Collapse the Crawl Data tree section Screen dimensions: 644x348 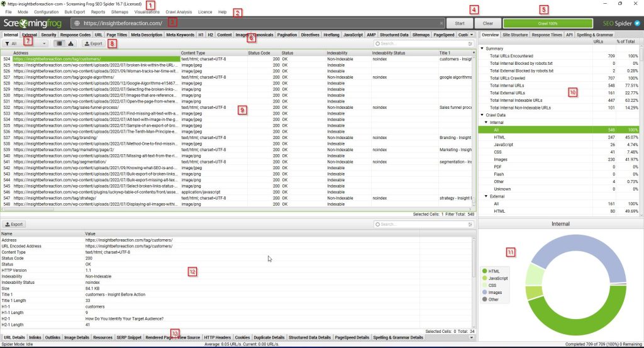[x=482, y=115]
